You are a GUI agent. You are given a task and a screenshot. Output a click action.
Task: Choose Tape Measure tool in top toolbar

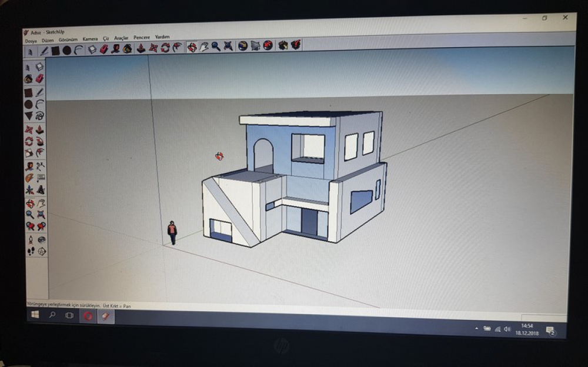115,49
